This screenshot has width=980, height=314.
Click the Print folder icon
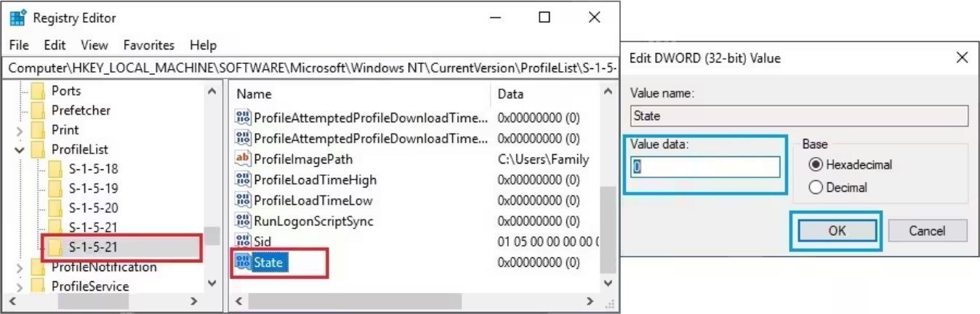(x=38, y=130)
